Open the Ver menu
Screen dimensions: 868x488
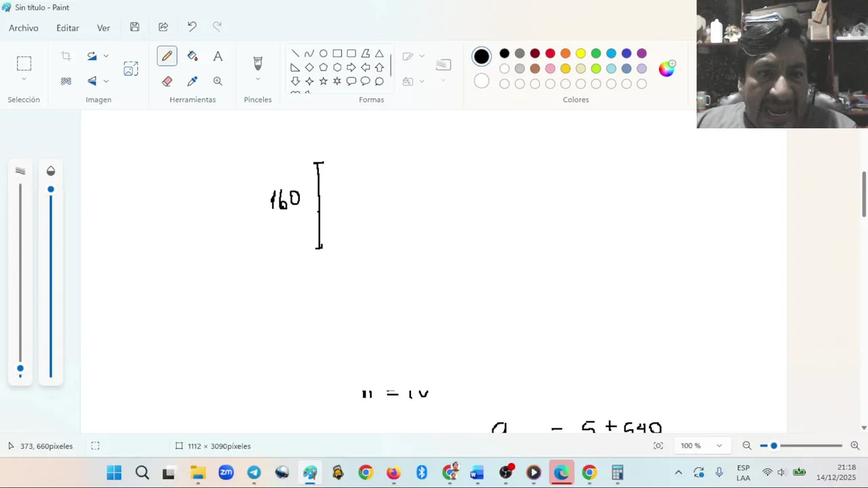tap(103, 28)
